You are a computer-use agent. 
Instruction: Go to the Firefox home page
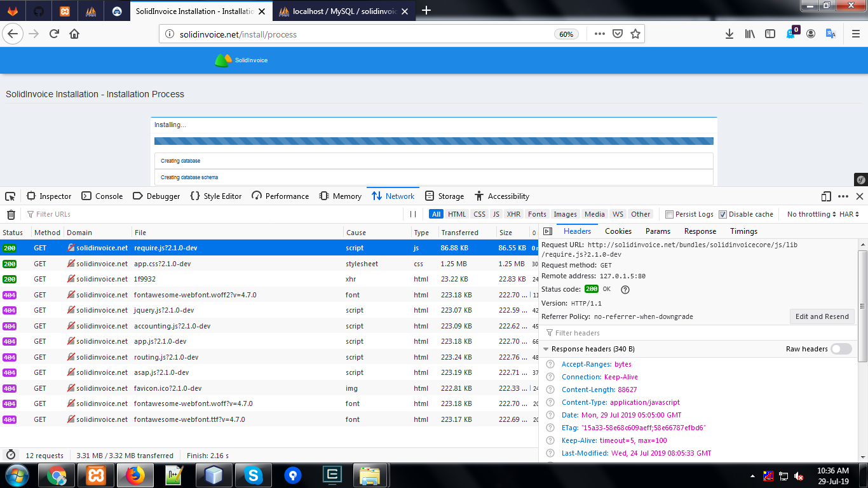coord(74,34)
